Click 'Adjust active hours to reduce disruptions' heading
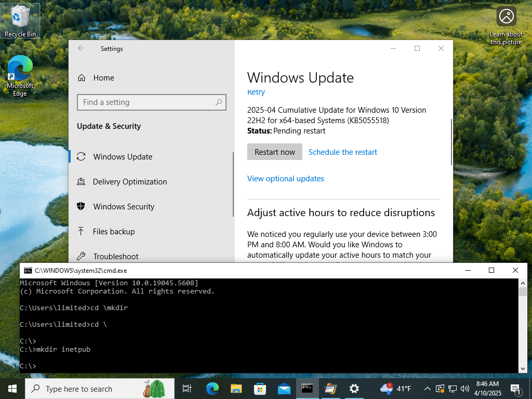 pyautogui.click(x=341, y=212)
